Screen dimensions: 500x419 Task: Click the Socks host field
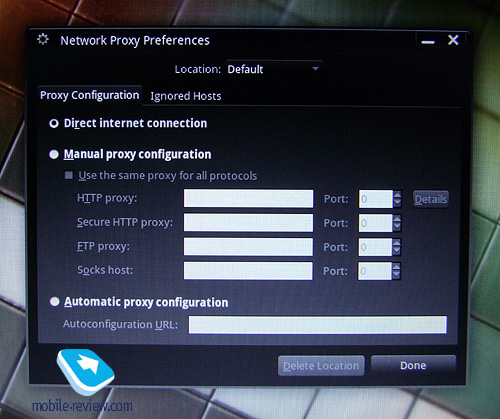click(248, 271)
